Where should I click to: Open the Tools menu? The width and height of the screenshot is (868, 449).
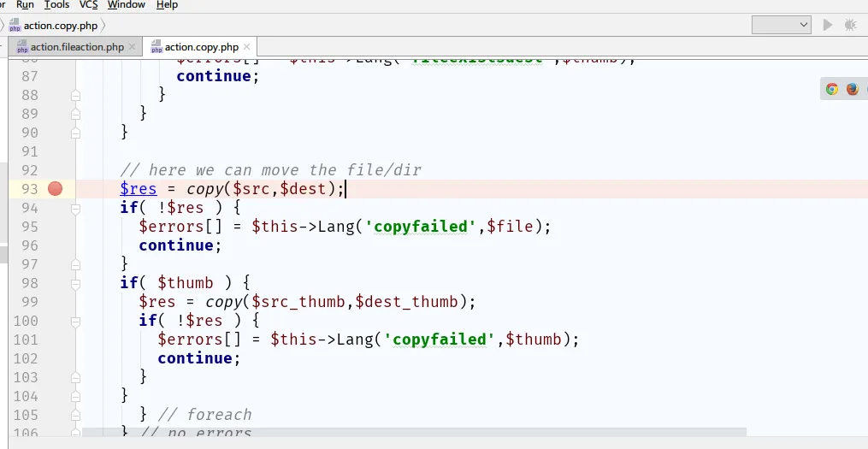[56, 5]
